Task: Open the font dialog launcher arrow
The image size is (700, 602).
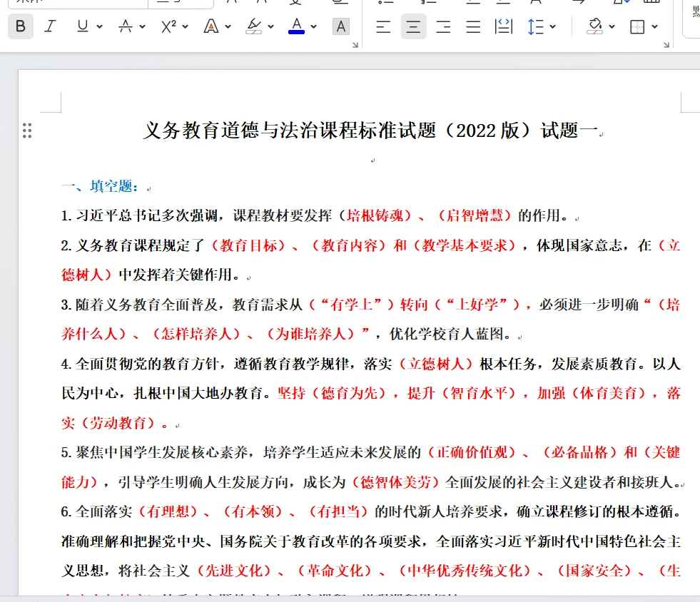Action: [355, 44]
